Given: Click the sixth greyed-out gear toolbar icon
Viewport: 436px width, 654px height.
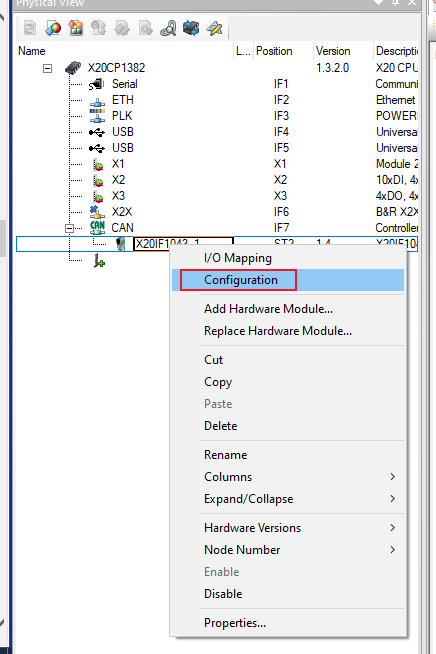Looking at the screenshot, I should [x=146, y=28].
